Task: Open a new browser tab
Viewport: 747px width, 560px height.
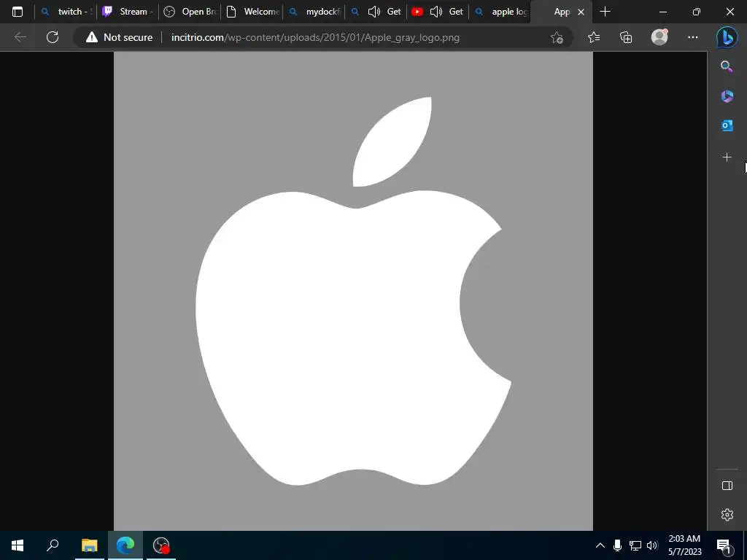Action: 605,12
